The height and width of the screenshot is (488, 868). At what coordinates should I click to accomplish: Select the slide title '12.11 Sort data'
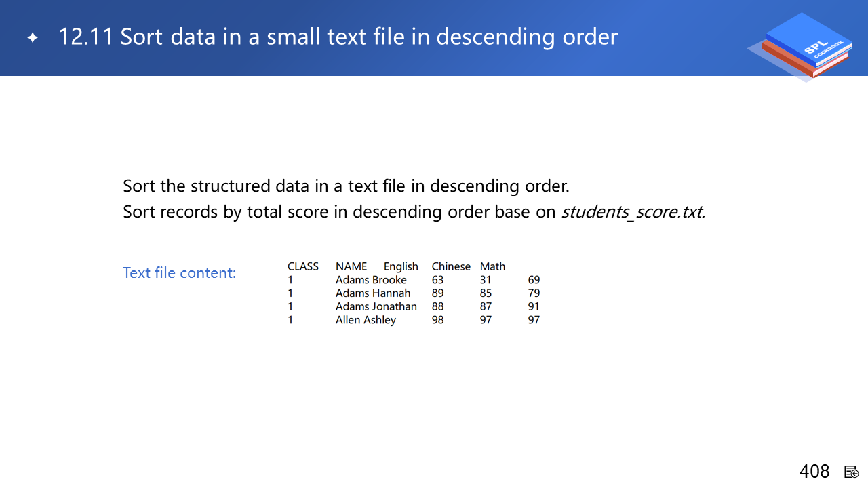tap(338, 37)
